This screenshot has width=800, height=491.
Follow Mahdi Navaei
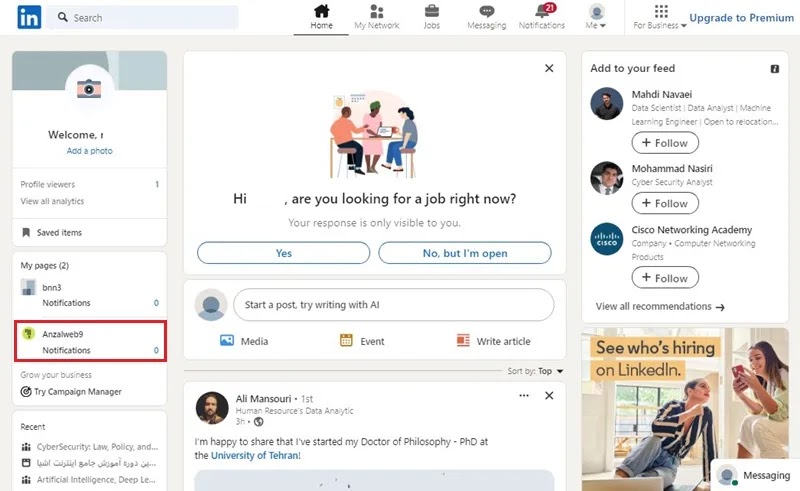[x=665, y=142]
